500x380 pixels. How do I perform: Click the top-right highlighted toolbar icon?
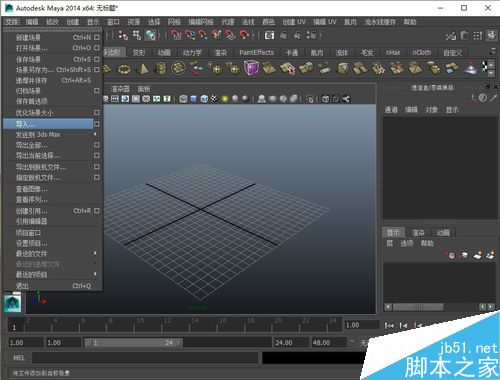point(491,35)
